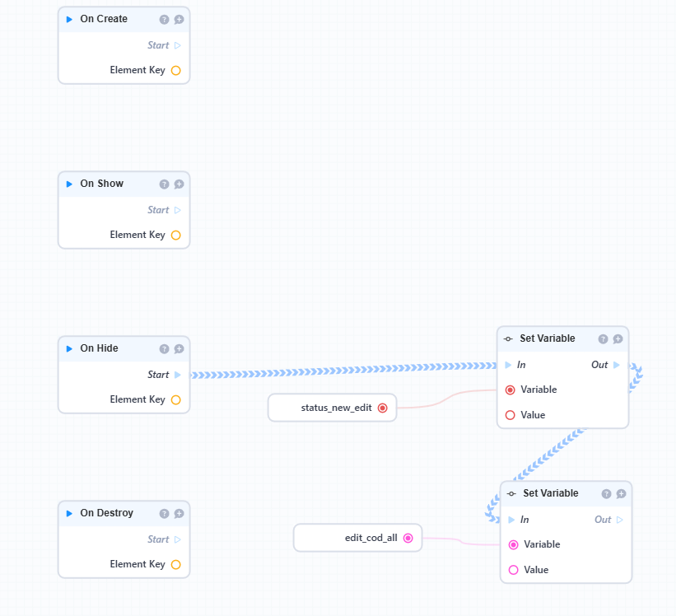Select the On Show Element Key port
This screenshot has height=616, width=676.
(175, 235)
